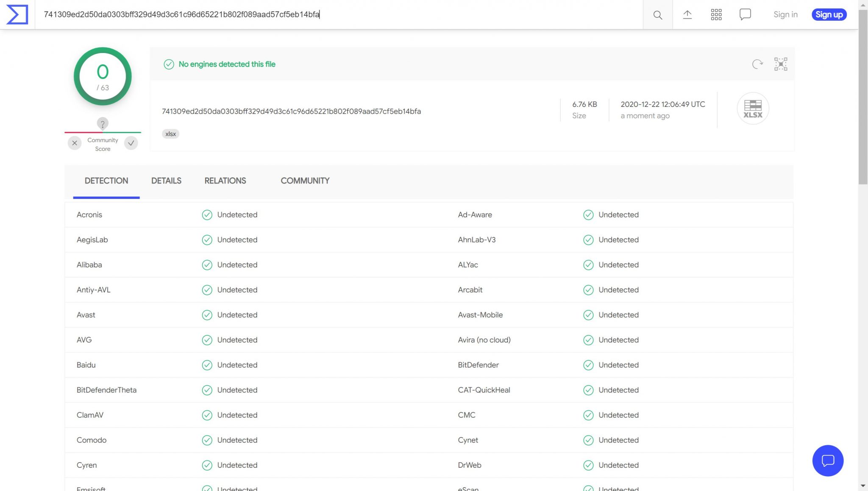The height and width of the screenshot is (491, 868).
Task: Click the hash search input field
Action: [339, 14]
